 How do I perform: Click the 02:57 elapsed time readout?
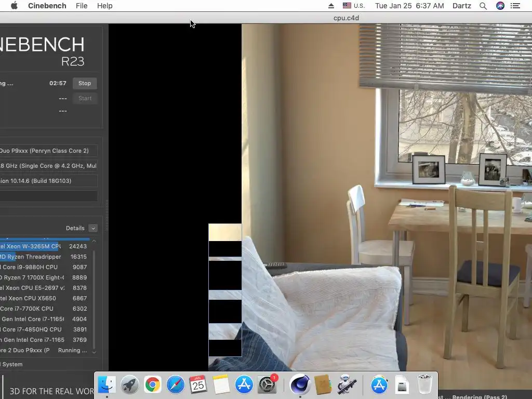[58, 83]
